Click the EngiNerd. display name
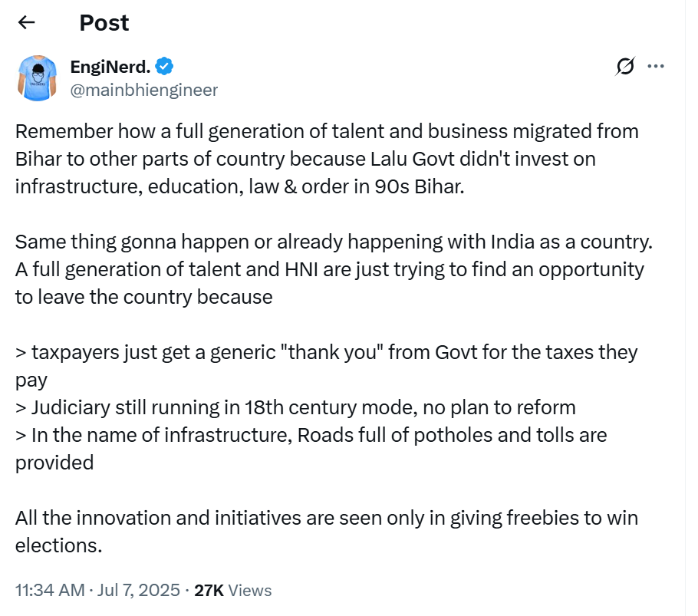 110,67
